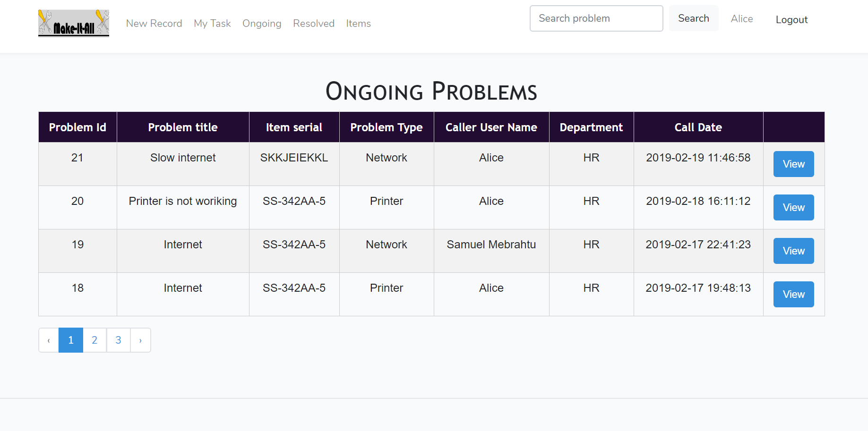Viewport: 868px width, 431px height.
Task: Select page 1 in pagination
Action: [71, 340]
